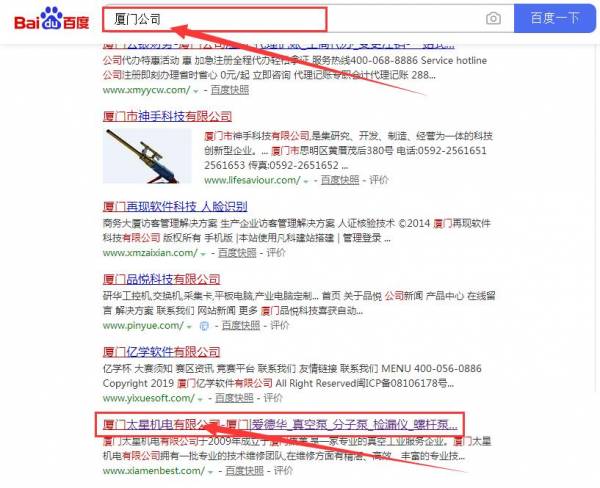The image size is (600, 488).
Task: Click the 神手科技 product thumbnail image
Action: coord(147,156)
